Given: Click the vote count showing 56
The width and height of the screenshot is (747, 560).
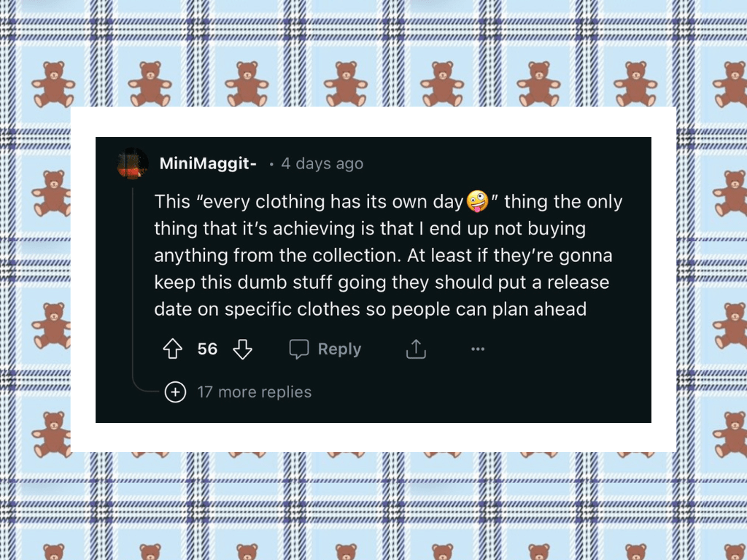Looking at the screenshot, I should (x=207, y=349).
